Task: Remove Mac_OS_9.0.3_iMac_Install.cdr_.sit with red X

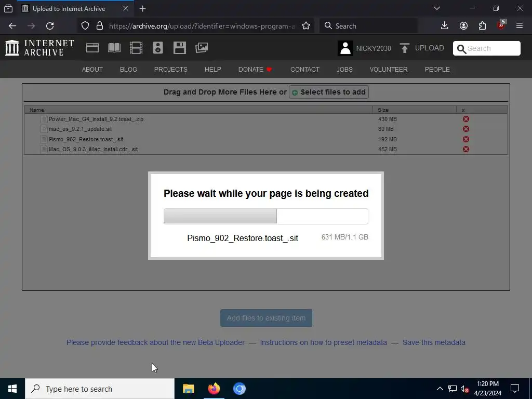Action: [466, 149]
